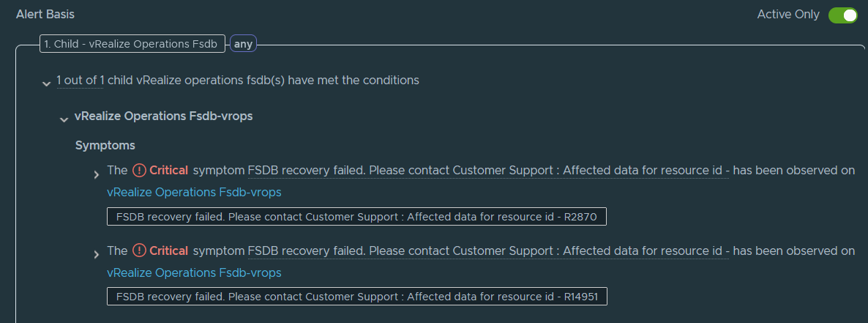Click the dotted FSDB recovery failed symptom name above R2870

488,171
